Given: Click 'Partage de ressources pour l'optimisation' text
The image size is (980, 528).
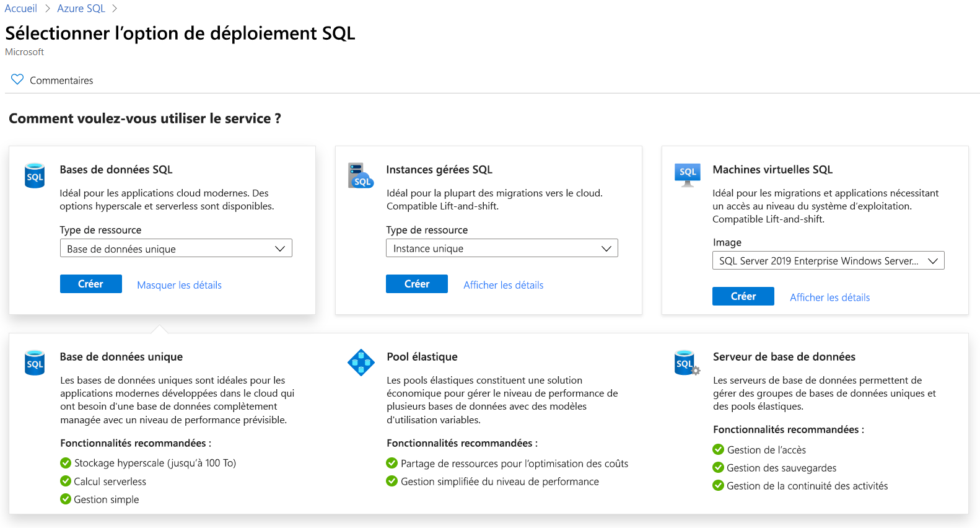Looking at the screenshot, I should [x=515, y=464].
